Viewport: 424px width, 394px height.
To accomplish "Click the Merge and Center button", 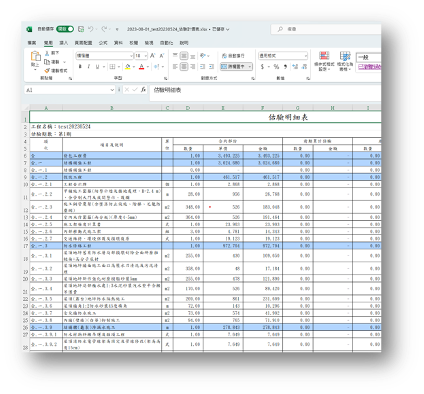I will point(236,67).
